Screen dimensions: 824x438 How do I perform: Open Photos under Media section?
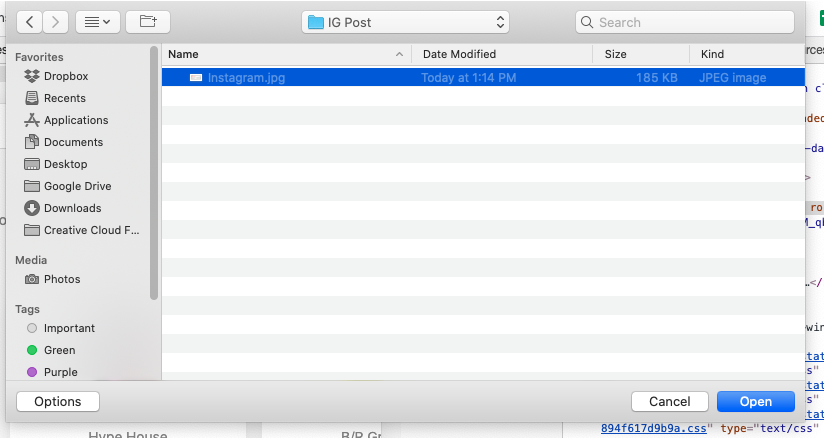point(62,279)
